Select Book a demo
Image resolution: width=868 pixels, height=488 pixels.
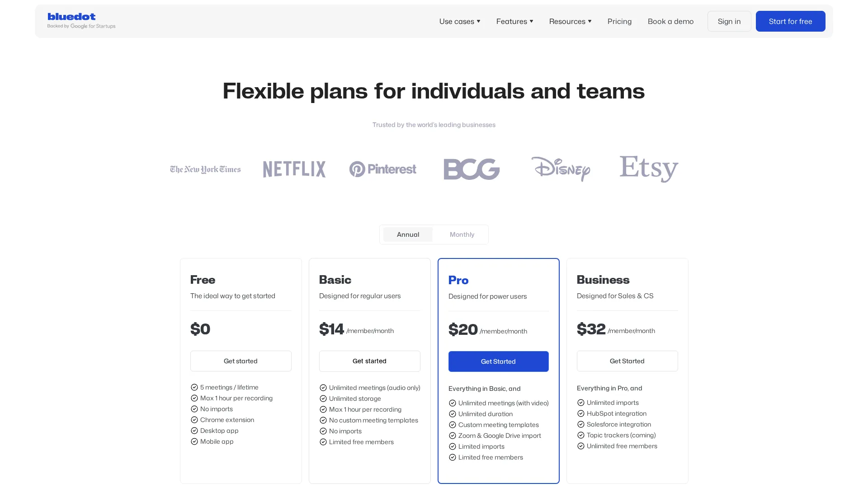[670, 21]
